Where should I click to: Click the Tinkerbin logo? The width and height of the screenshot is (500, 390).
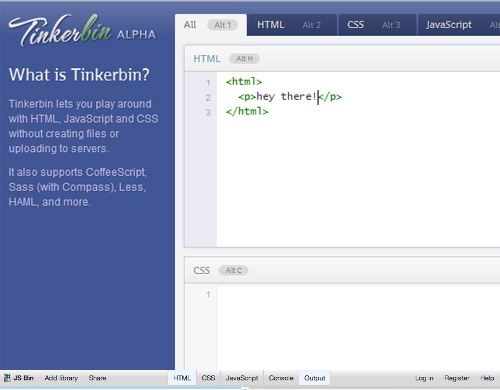click(x=60, y=30)
